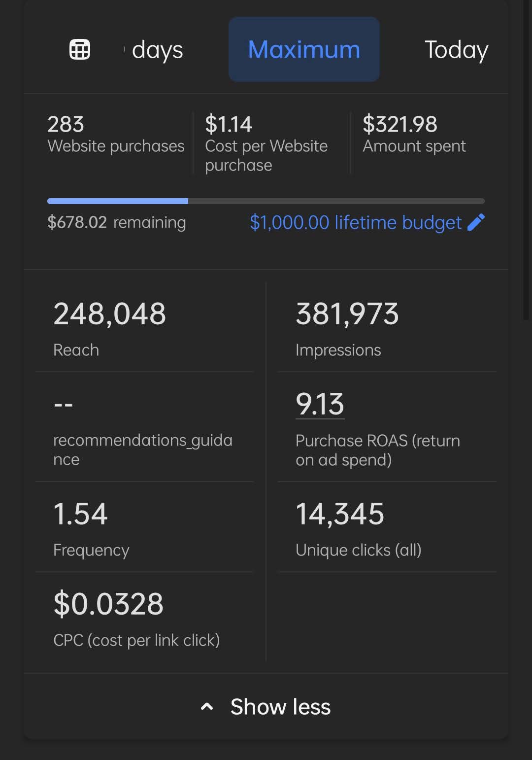The image size is (532, 760).
Task: Select the 248,048 Reach metric tile
Action: click(144, 327)
